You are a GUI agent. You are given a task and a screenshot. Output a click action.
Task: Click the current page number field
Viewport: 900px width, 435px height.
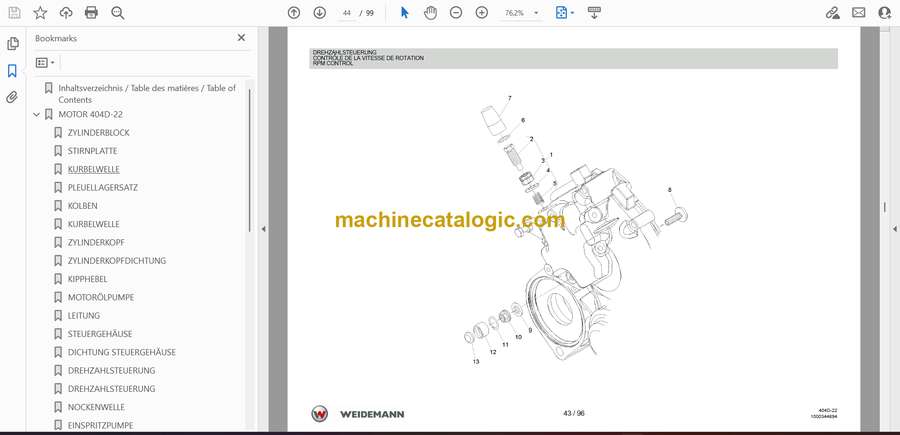tap(347, 13)
